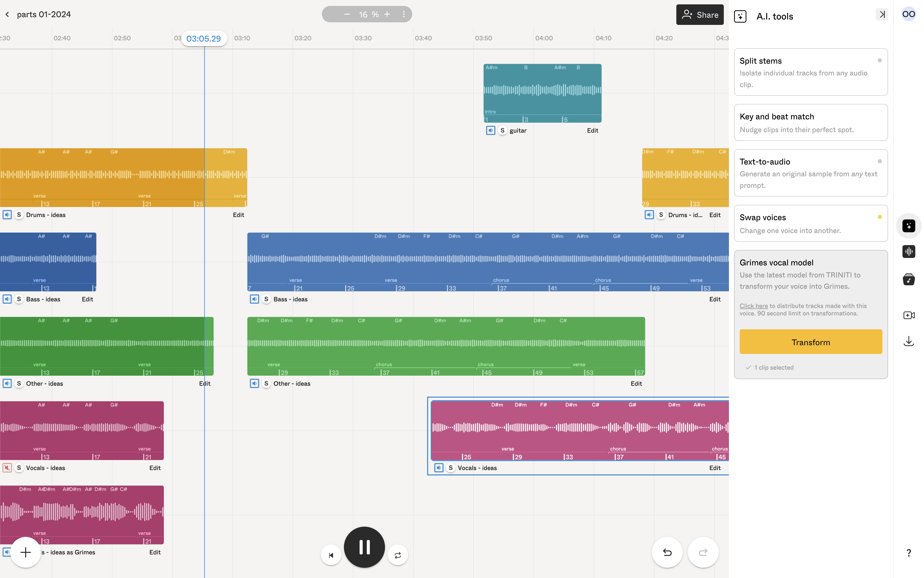Click the redo arrow
This screenshot has width=924, height=578.
point(703,552)
